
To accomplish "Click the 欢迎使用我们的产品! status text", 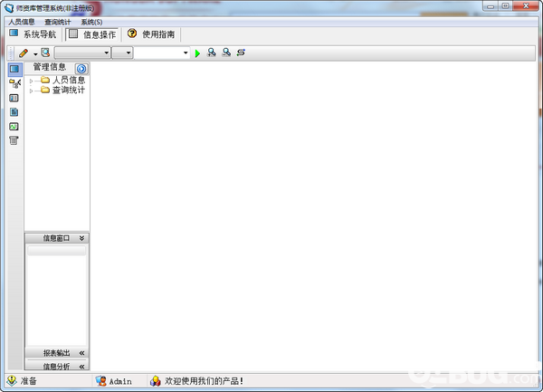I will (204, 381).
